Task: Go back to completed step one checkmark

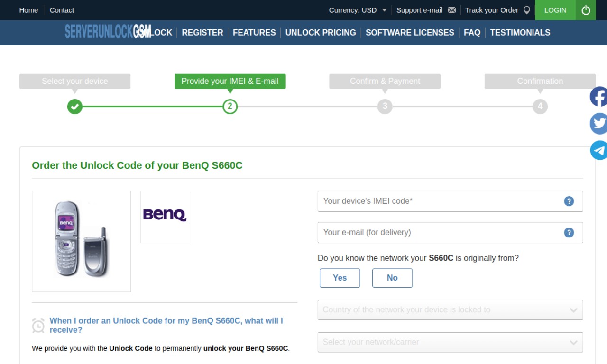Action: [74, 106]
